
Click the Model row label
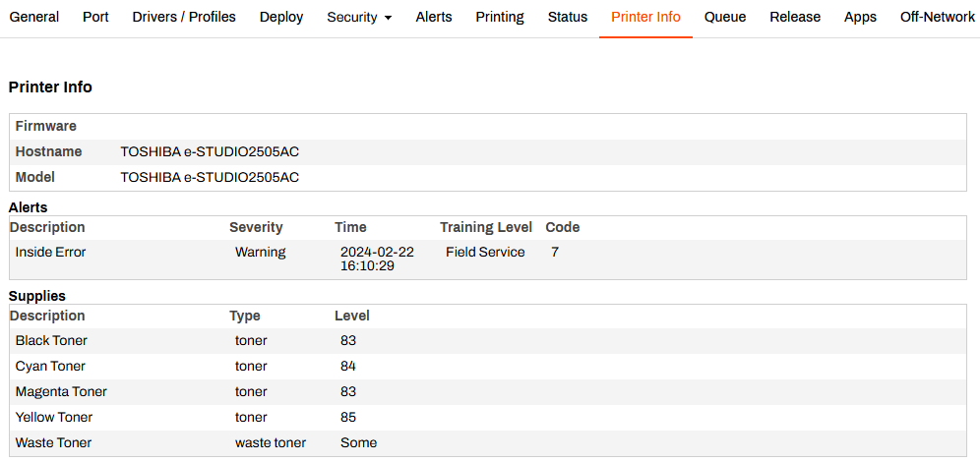[x=35, y=177]
